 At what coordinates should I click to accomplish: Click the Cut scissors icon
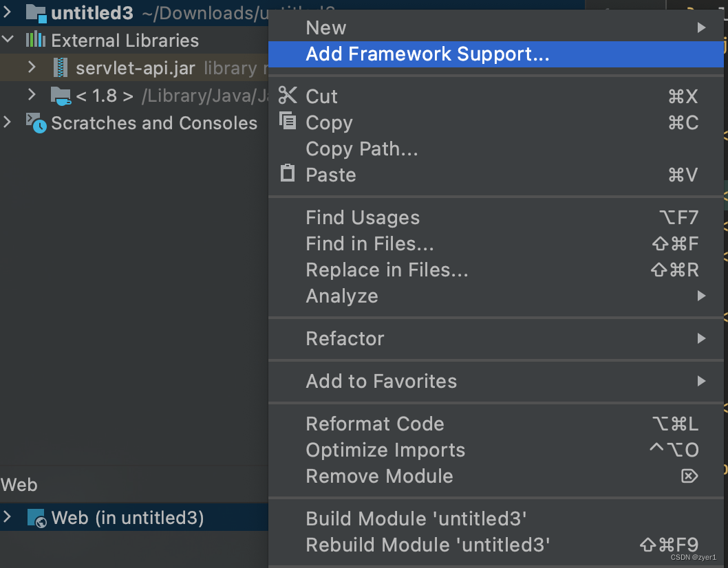click(x=288, y=96)
